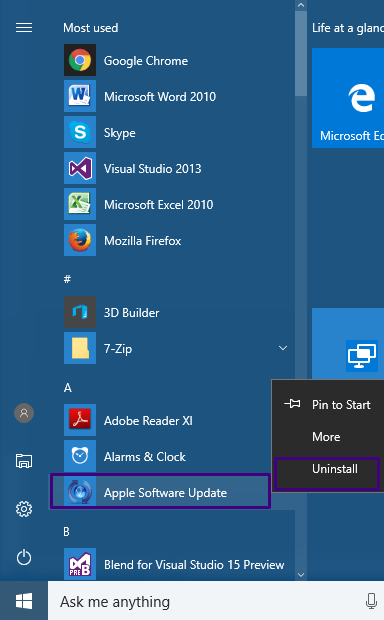Click the 'Microsoft Excel 2010' label
Viewport: 384px width, 620px height.
point(158,204)
